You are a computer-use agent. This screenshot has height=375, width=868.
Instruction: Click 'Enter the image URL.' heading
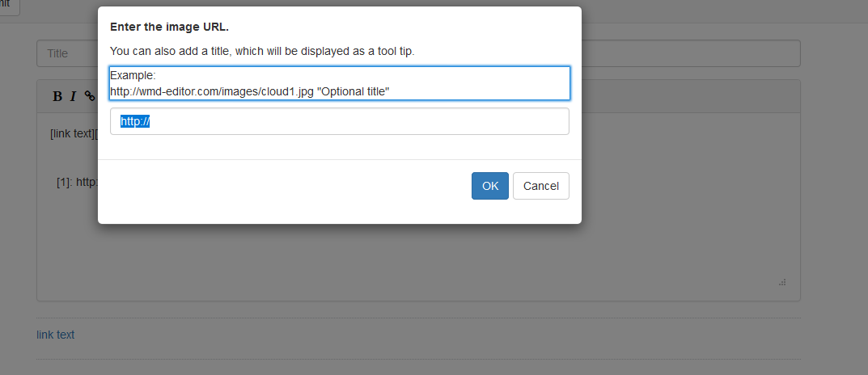tap(169, 27)
